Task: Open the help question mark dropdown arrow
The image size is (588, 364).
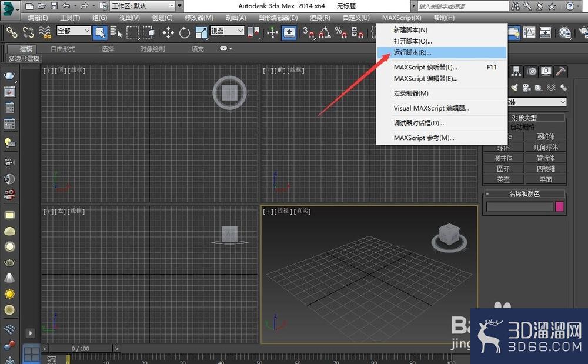Action: tap(579, 6)
